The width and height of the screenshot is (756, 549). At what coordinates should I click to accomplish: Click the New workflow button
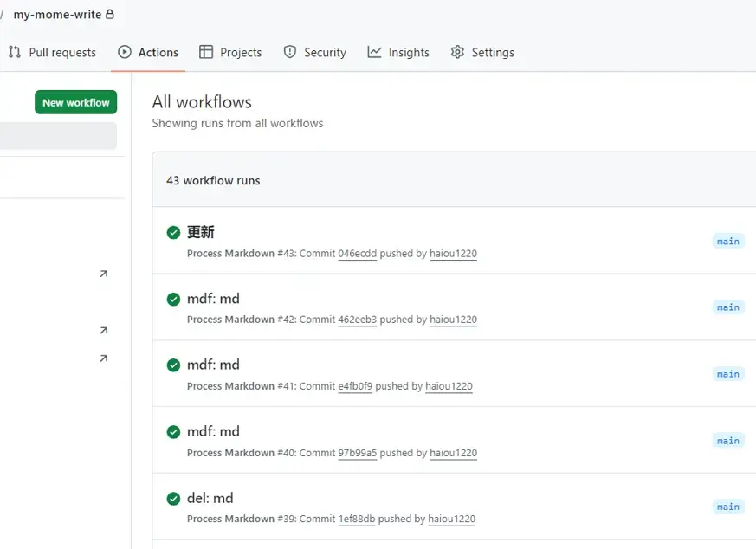[x=76, y=102]
